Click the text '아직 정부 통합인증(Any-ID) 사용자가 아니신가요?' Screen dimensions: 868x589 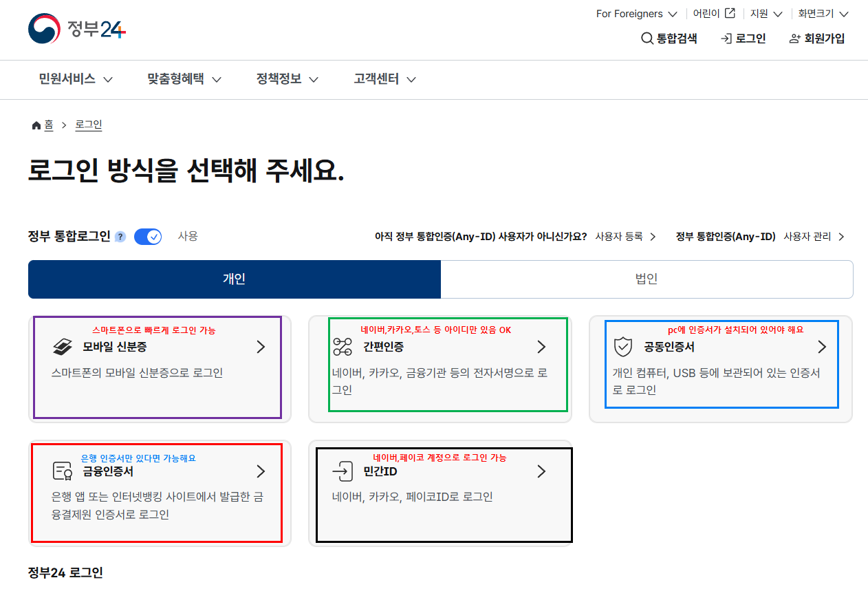click(481, 237)
